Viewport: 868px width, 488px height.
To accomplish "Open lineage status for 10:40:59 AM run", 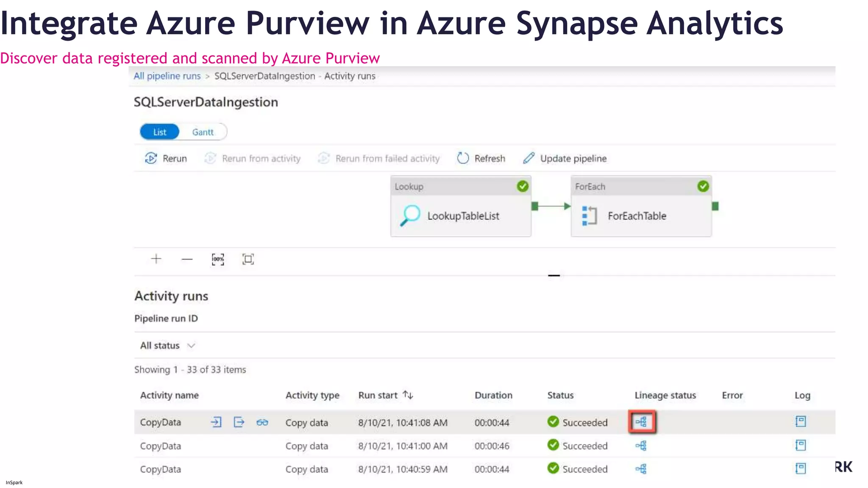I will [641, 469].
